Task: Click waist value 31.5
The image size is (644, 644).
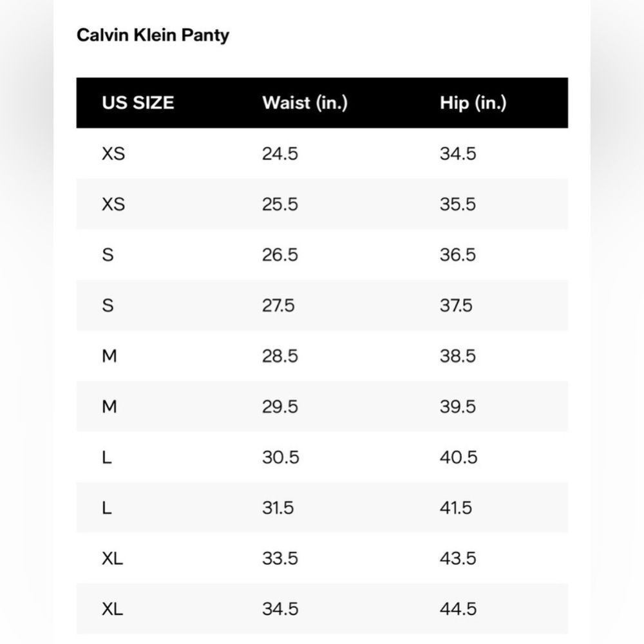Action: coord(278,508)
